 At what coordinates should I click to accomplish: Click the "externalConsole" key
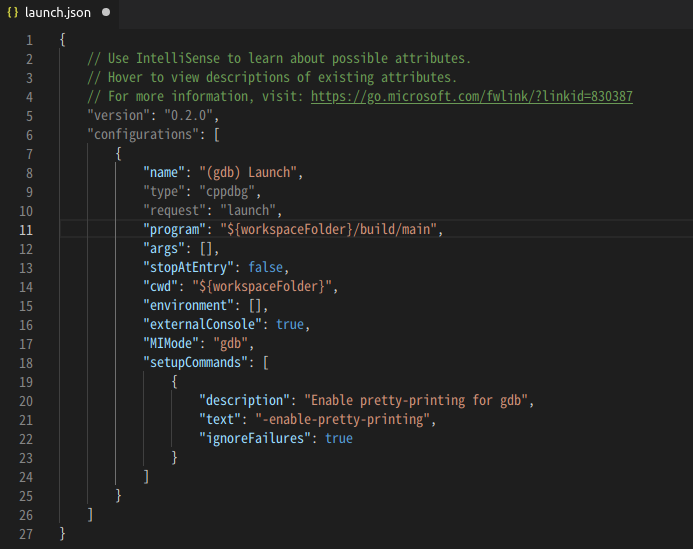[202, 324]
